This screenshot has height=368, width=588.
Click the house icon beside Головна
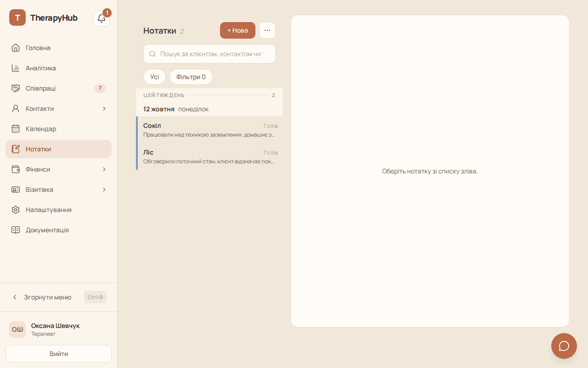click(x=16, y=48)
